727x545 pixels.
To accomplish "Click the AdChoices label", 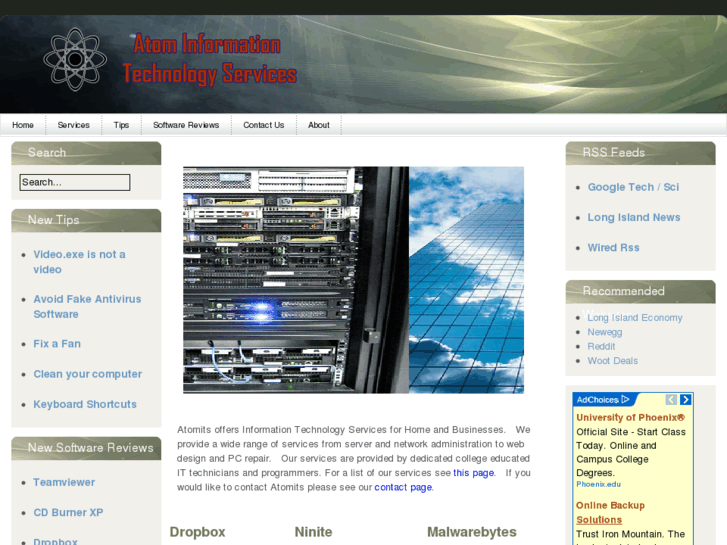I will [597, 400].
